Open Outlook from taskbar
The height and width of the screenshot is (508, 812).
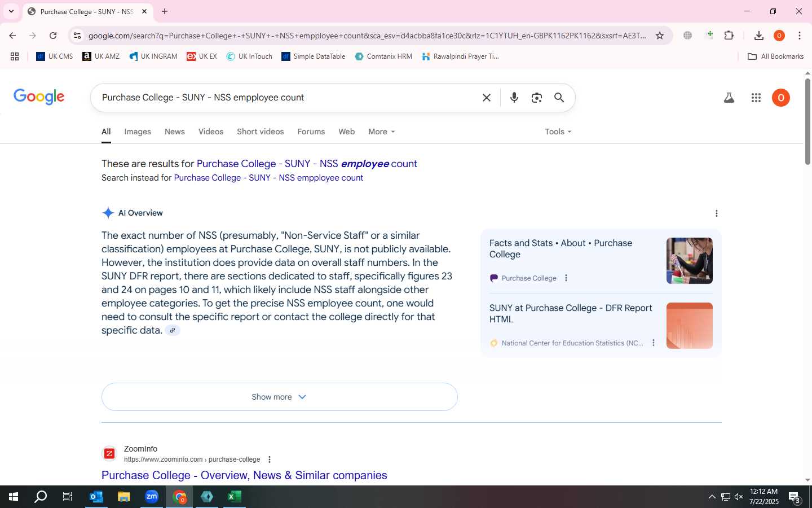[x=96, y=497]
